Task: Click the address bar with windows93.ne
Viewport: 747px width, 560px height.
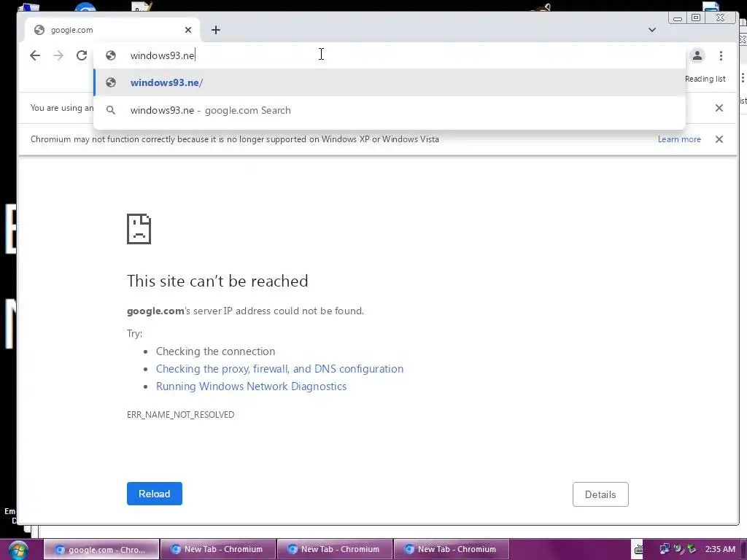Action: (389, 55)
